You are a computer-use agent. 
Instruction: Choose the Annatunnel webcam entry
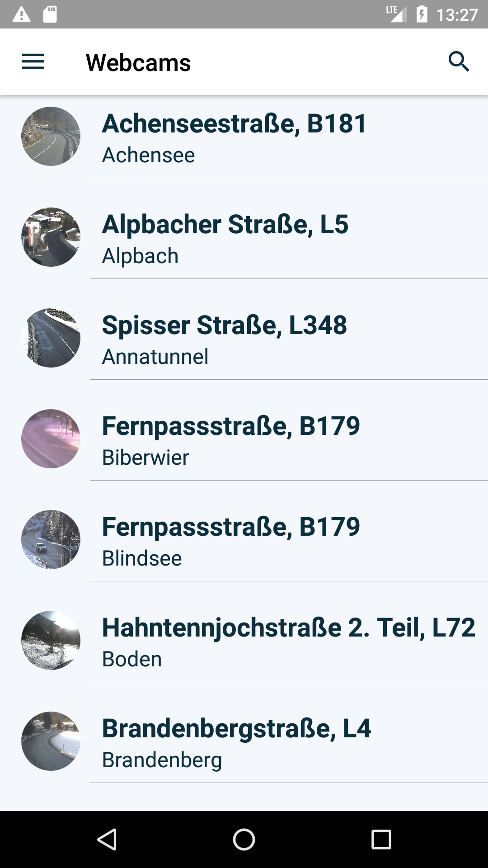[244, 338]
